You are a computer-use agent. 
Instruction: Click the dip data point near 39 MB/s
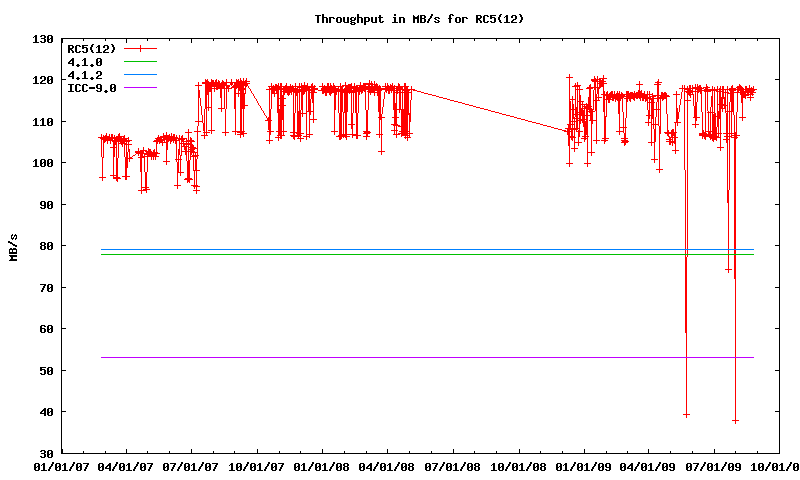click(x=686, y=414)
